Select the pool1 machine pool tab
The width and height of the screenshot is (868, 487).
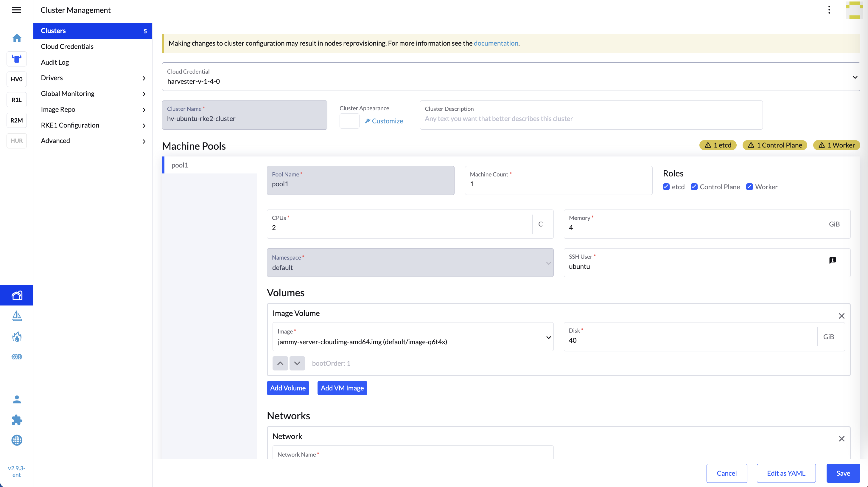[180, 165]
